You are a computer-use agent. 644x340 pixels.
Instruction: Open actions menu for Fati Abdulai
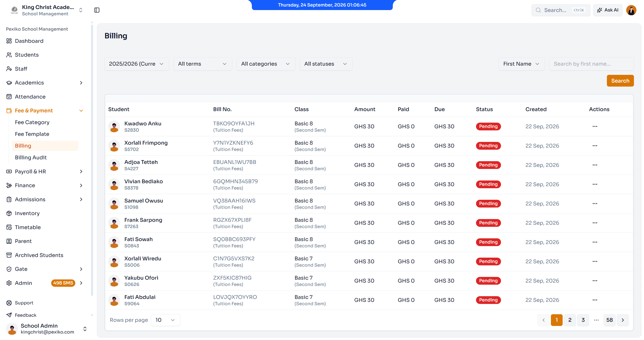595,300
